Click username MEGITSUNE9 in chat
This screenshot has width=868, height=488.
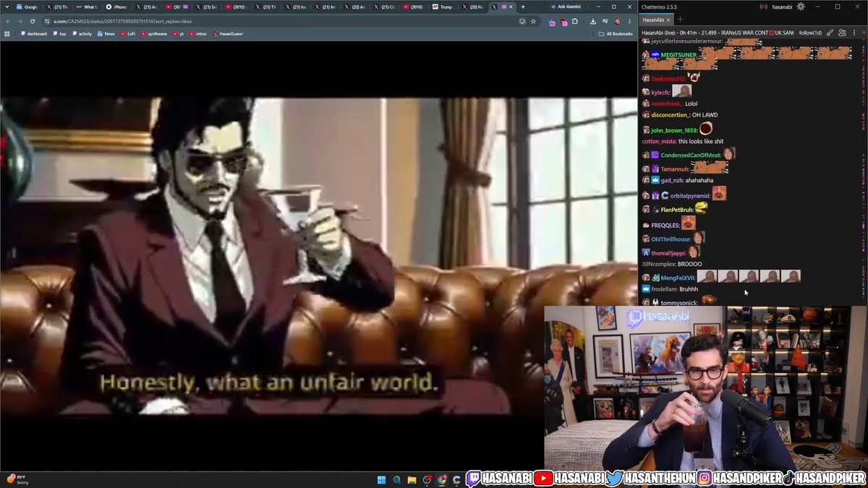click(678, 55)
